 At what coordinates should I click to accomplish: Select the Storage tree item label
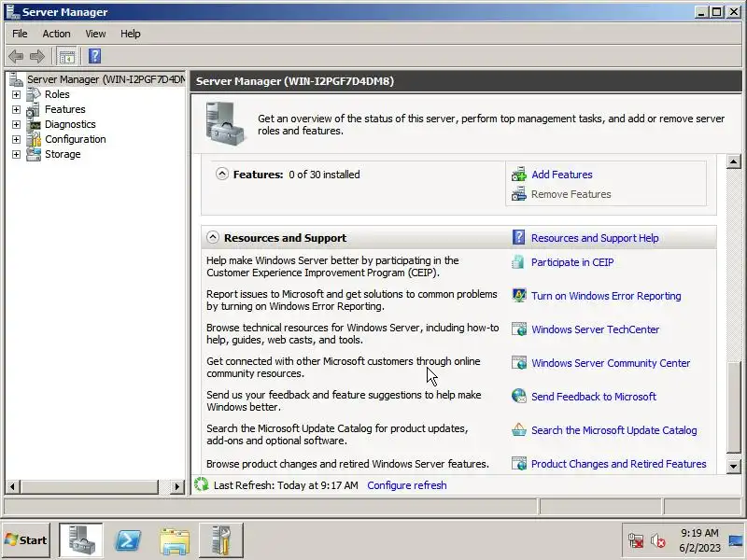tap(63, 154)
